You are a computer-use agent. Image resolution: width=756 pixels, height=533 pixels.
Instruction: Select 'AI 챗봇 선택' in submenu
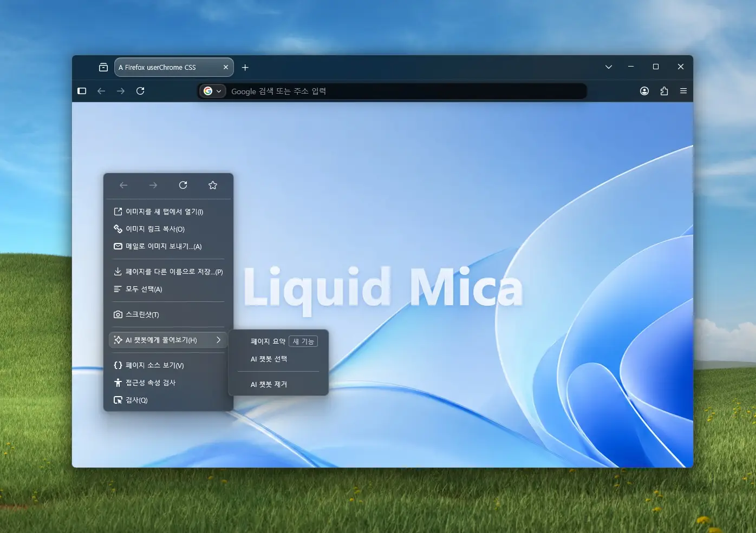point(278,359)
